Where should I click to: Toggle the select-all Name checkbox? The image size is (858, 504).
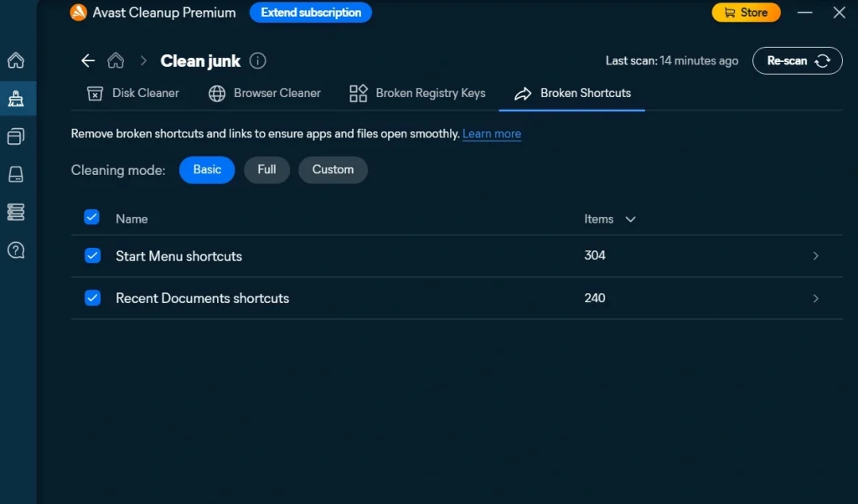tap(92, 218)
